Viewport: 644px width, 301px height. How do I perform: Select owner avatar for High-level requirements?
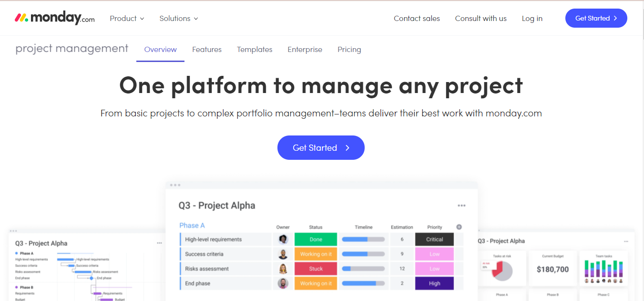coord(283,239)
